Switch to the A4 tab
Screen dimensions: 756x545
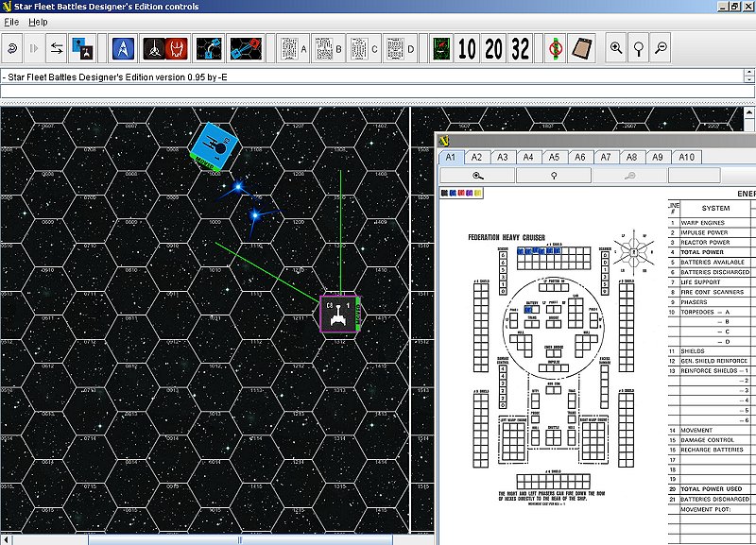click(x=528, y=157)
